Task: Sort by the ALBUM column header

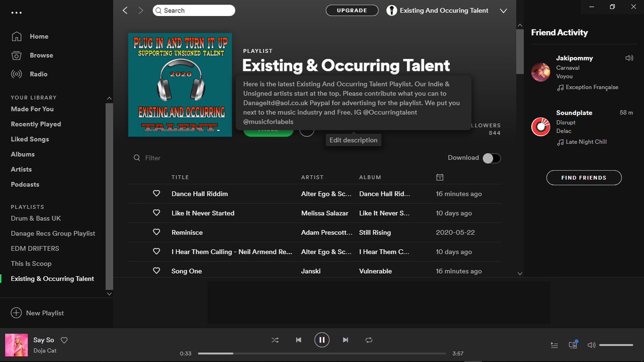Action: tap(370, 177)
